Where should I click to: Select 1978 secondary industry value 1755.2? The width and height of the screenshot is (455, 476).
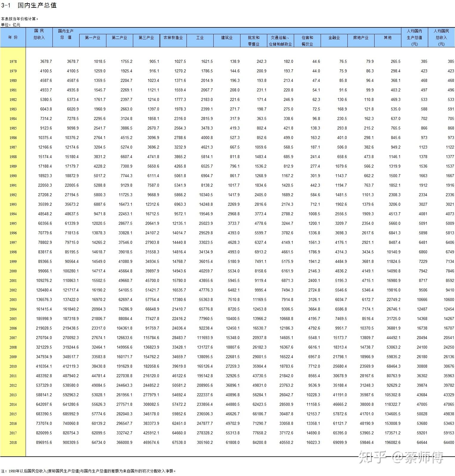[126, 61]
